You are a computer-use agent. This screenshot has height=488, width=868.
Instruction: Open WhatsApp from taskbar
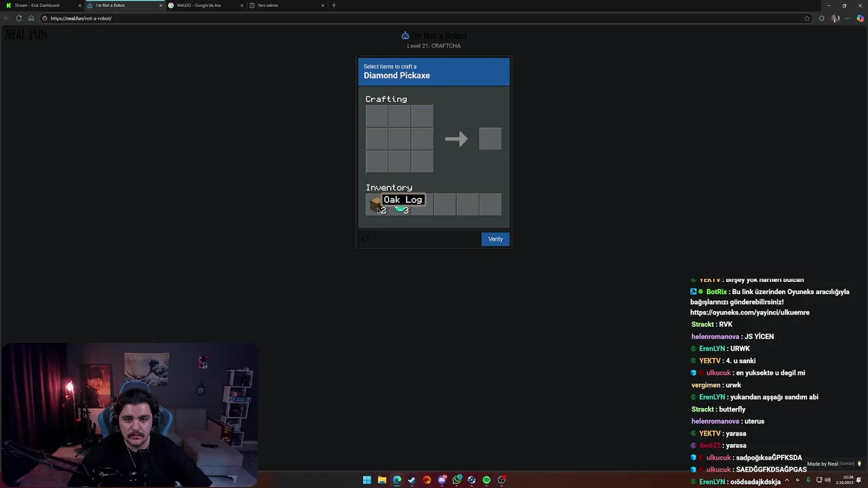[456, 480]
